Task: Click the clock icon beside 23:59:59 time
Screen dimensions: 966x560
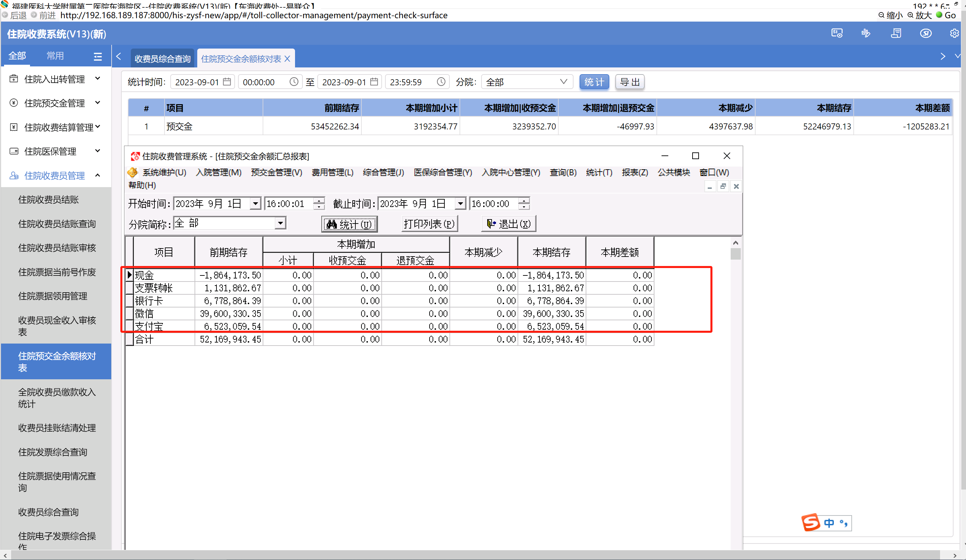Action: coord(441,82)
